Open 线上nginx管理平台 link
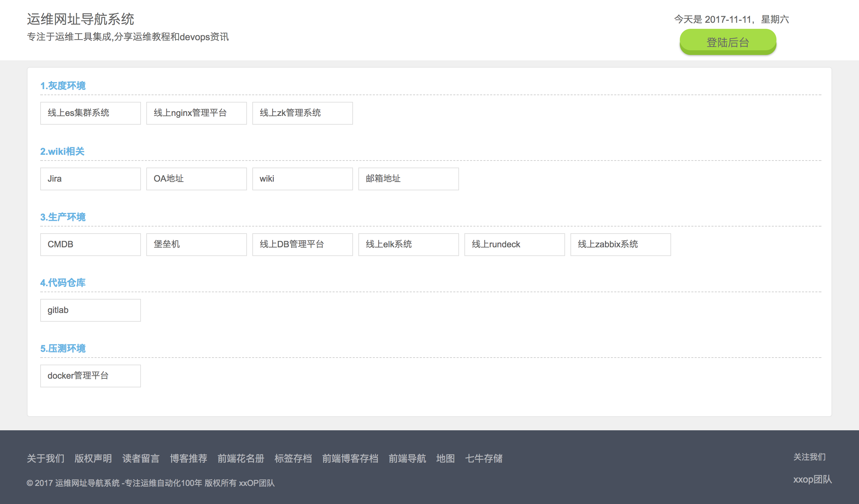The height and width of the screenshot is (504, 859). (196, 113)
